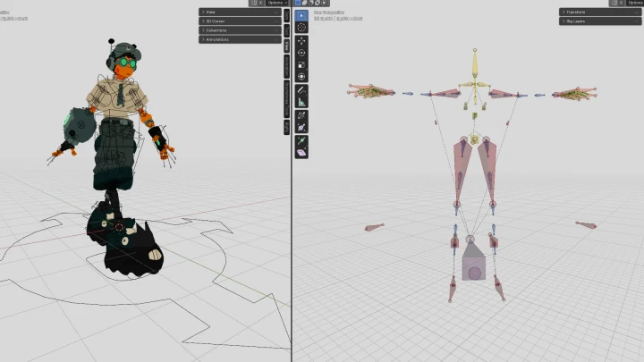Select the Move tool

point(301,41)
